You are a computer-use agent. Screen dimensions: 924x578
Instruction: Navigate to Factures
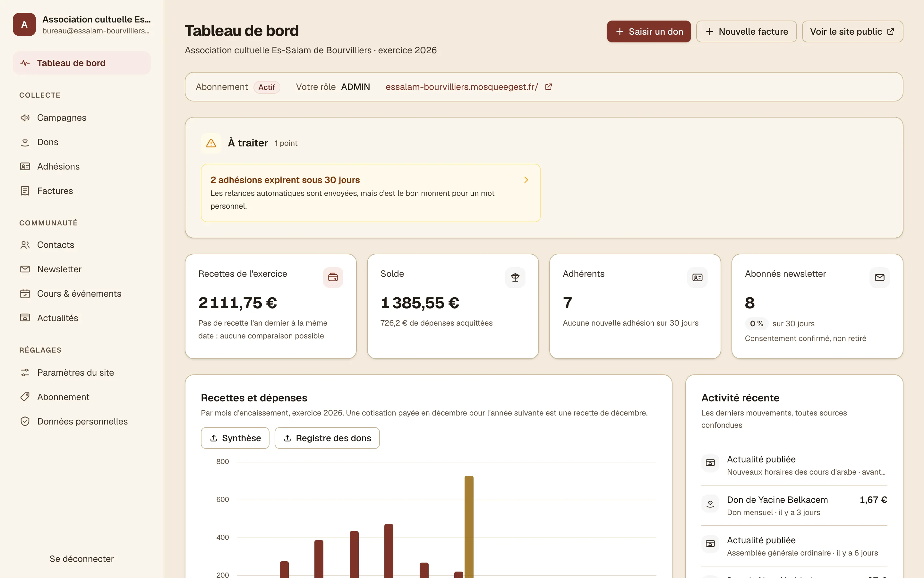(x=82, y=191)
